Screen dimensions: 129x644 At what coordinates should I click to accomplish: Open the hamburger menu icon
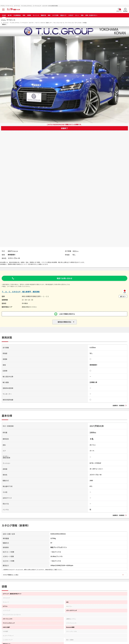(x=3, y=10)
